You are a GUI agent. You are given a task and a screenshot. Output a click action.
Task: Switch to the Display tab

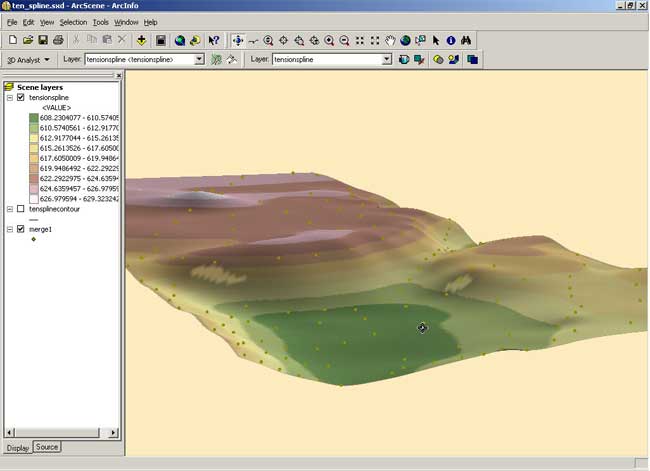coord(18,448)
